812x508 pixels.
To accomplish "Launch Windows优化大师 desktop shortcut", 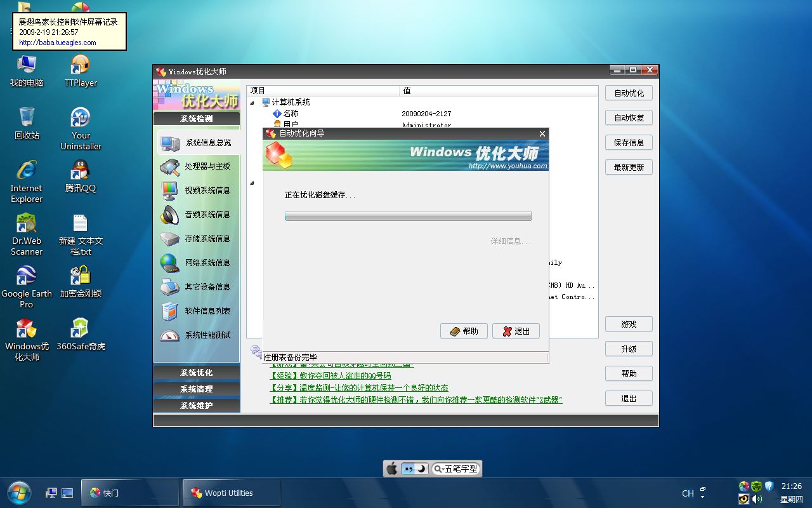I will point(27,340).
